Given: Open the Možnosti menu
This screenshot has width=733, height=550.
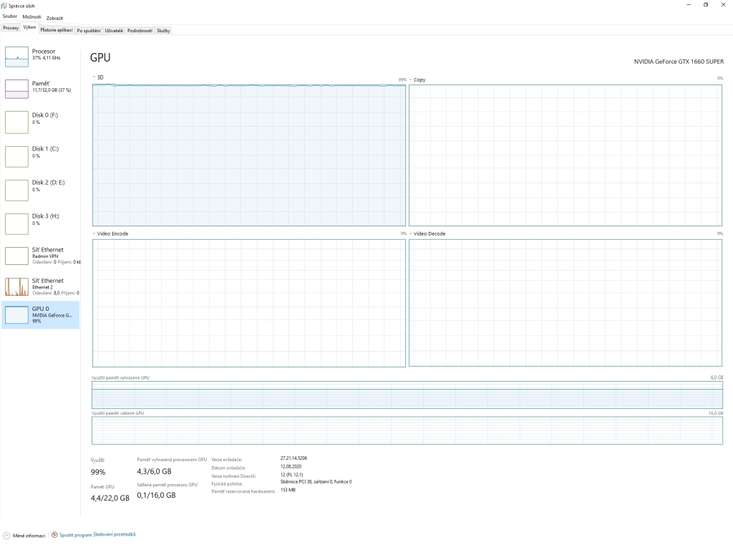Looking at the screenshot, I should [x=32, y=17].
